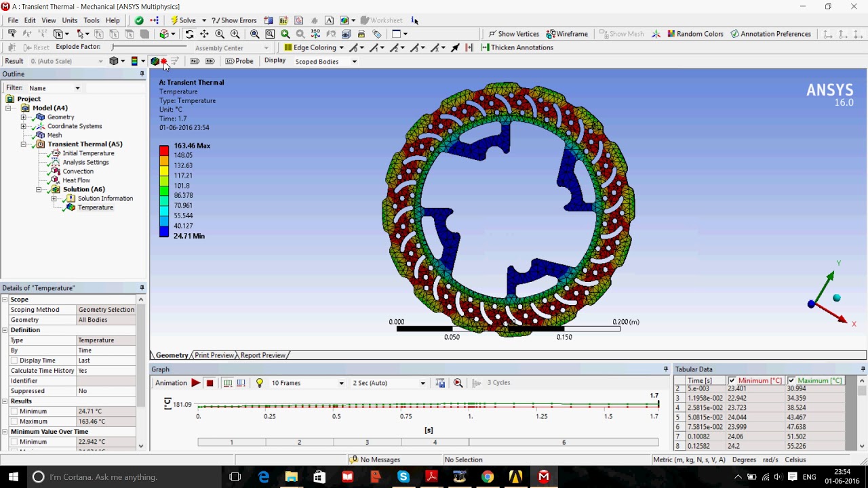The height and width of the screenshot is (488, 868).
Task: Click the Show Errors toolbar button
Action: click(234, 20)
